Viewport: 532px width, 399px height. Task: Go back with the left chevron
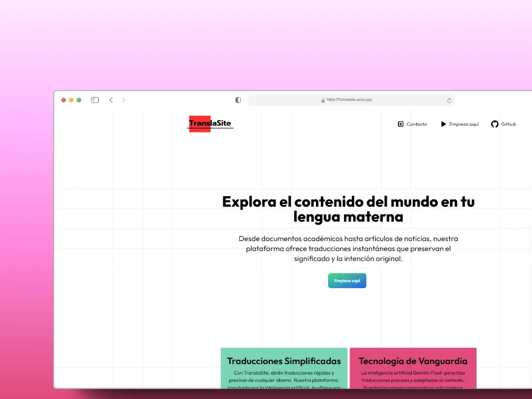pos(111,100)
